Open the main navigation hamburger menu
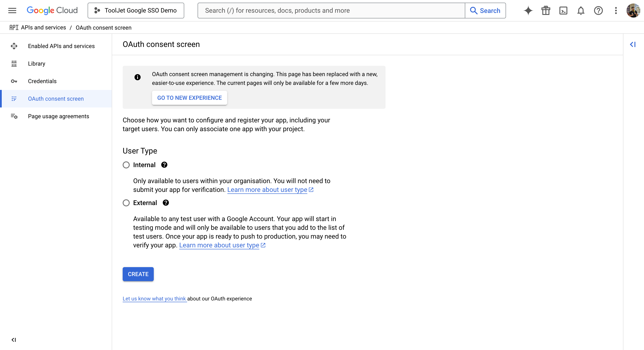Screen dimensions: 644x350 click(12, 11)
